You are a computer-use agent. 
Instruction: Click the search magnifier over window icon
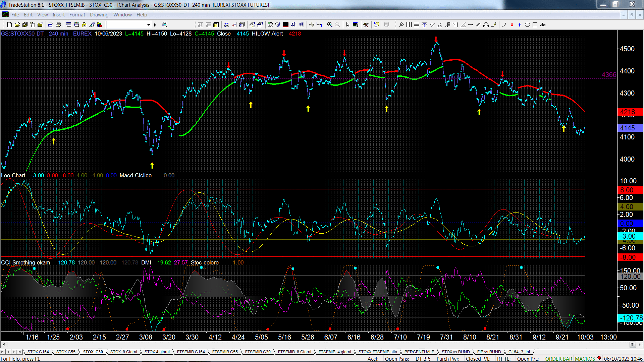tap(164, 24)
